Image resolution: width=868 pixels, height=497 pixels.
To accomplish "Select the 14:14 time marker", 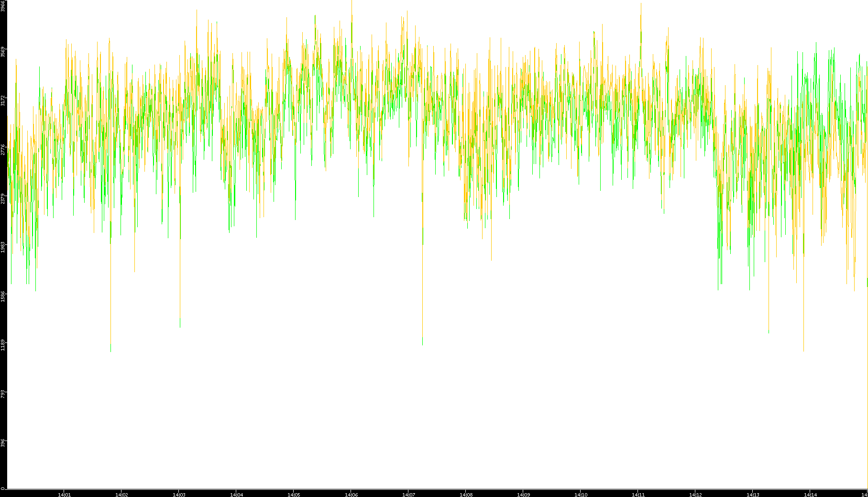I will 810,495.
